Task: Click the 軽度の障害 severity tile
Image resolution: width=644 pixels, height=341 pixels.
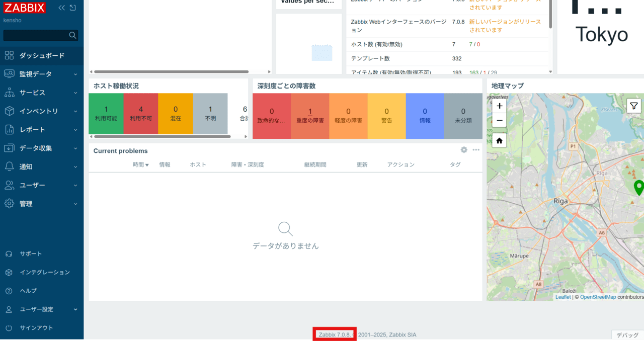Action: 348,116
